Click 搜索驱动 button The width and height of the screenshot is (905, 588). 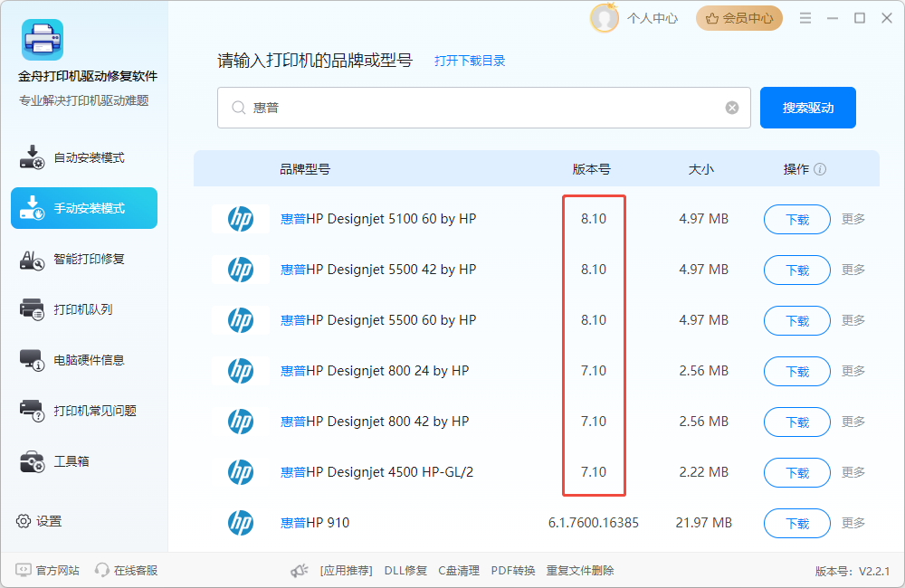807,108
